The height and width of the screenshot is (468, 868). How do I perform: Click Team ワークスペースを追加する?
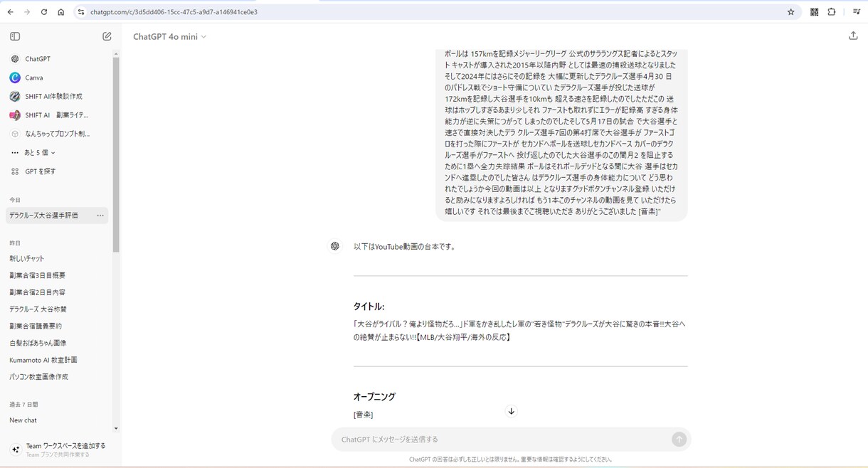pyautogui.click(x=65, y=446)
